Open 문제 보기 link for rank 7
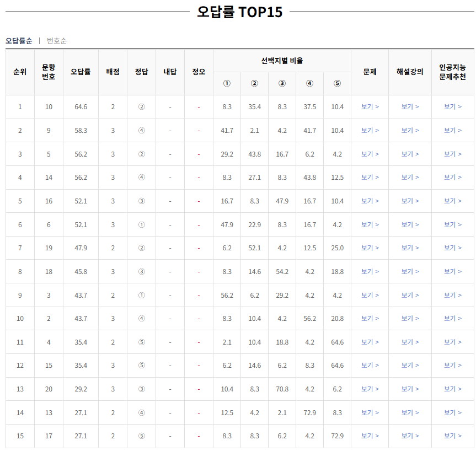The height and width of the screenshot is (451, 476). (x=370, y=248)
